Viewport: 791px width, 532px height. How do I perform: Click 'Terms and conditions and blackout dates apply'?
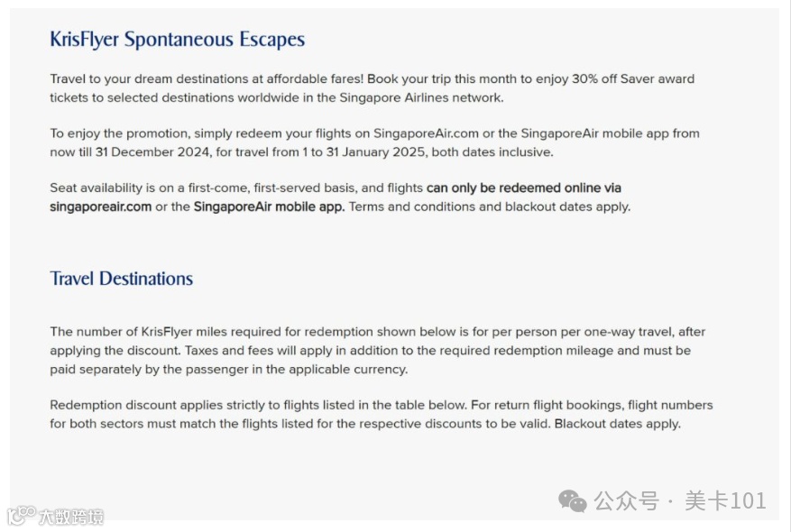click(490, 206)
